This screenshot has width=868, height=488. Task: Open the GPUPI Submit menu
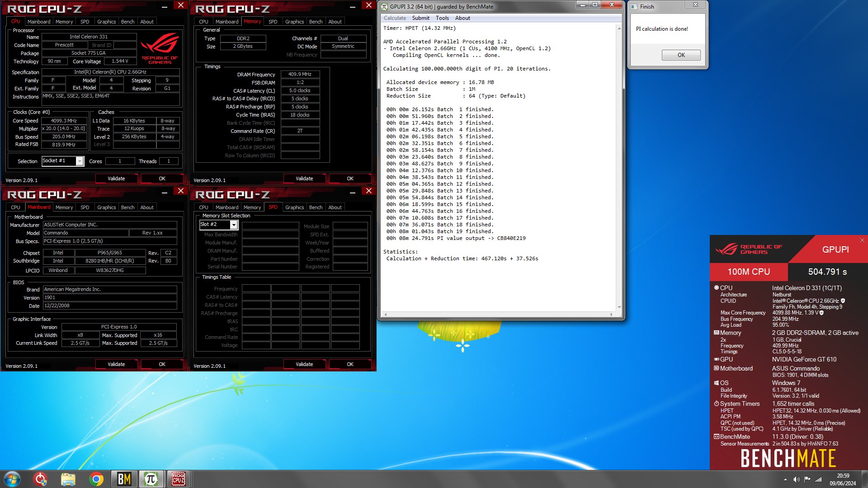pos(420,18)
